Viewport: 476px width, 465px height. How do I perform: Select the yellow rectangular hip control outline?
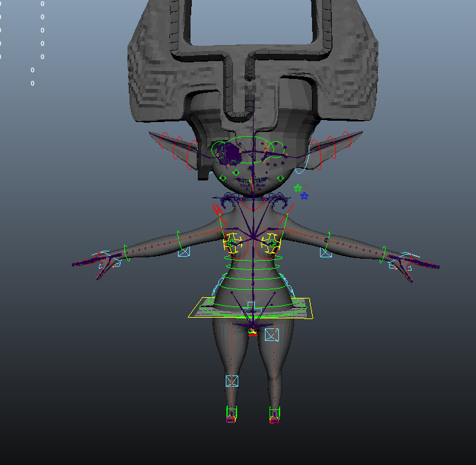click(x=250, y=308)
